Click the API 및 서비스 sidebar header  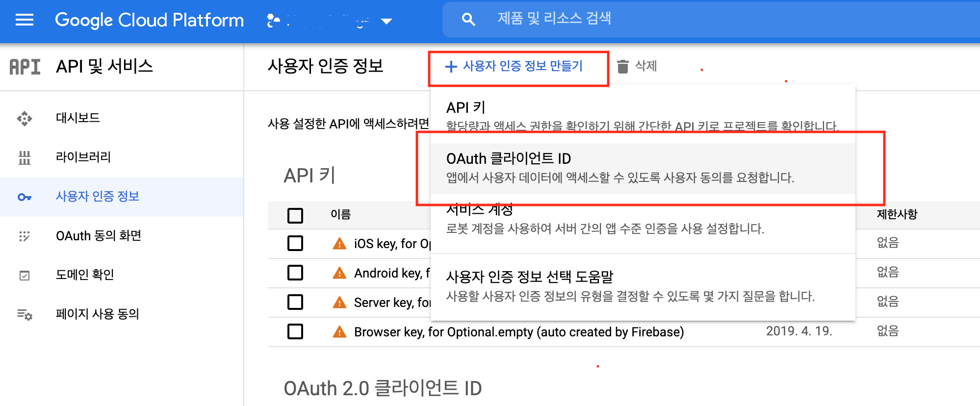point(104,66)
